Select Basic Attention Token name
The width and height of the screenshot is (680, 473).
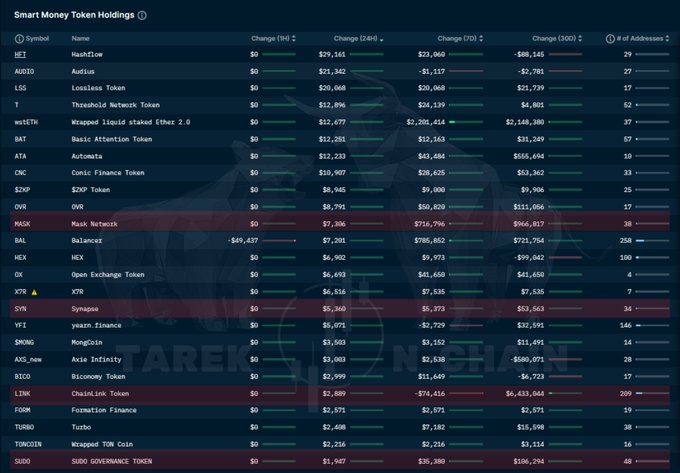tap(112, 139)
